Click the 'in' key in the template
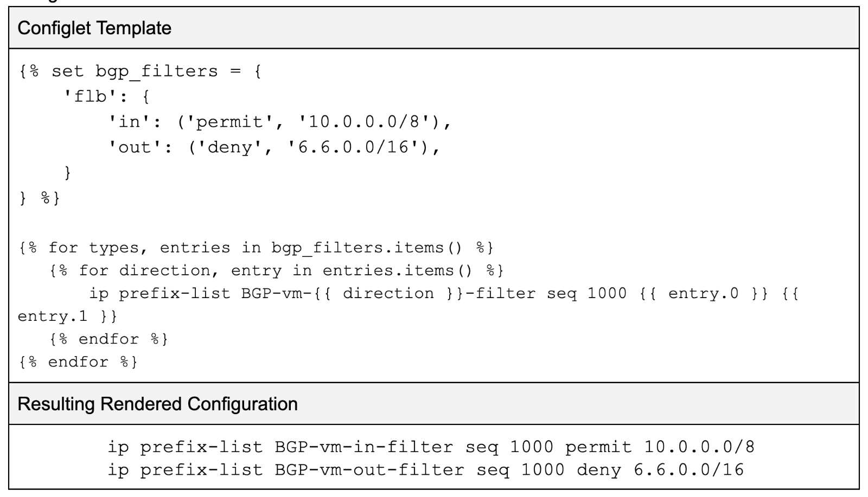The height and width of the screenshot is (497, 868). (x=129, y=122)
